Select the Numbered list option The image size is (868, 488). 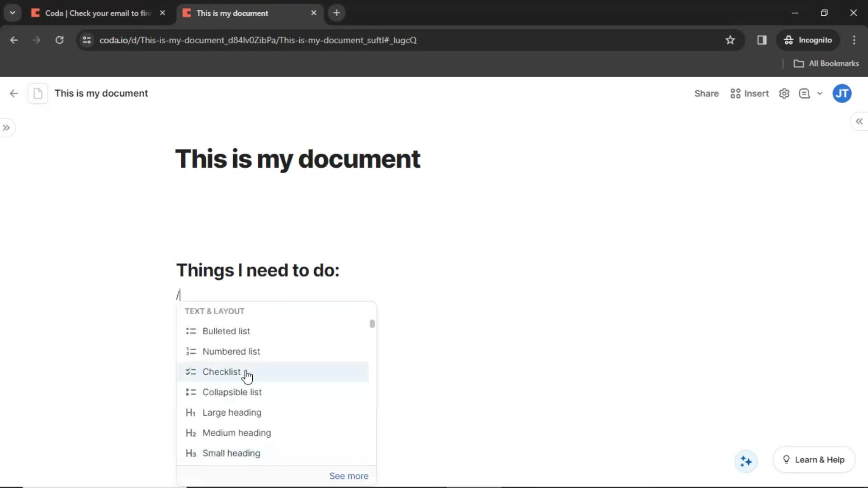coord(231,351)
